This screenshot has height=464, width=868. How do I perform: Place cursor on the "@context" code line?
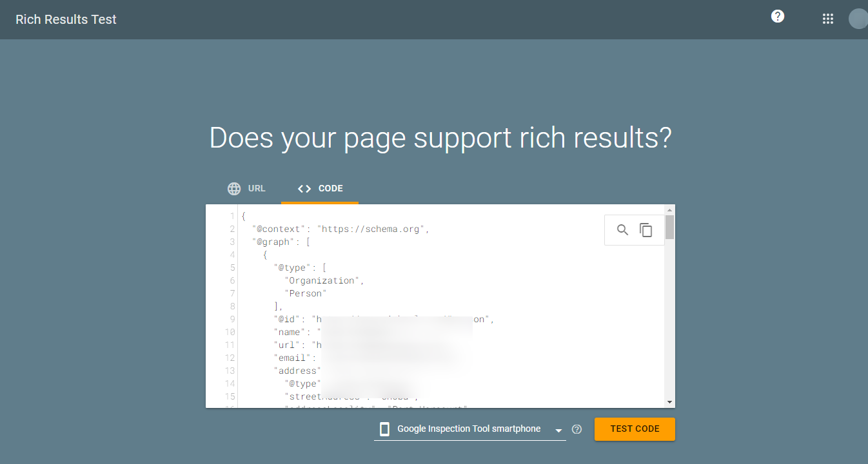click(x=340, y=229)
